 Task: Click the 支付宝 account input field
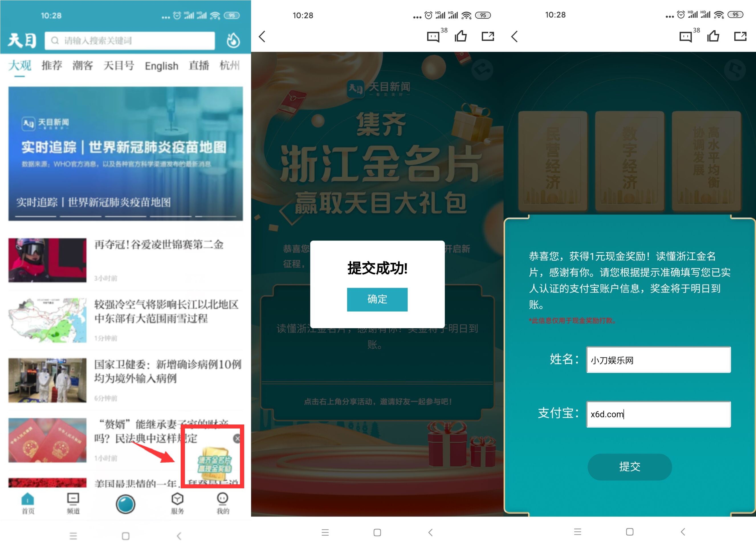tap(659, 414)
